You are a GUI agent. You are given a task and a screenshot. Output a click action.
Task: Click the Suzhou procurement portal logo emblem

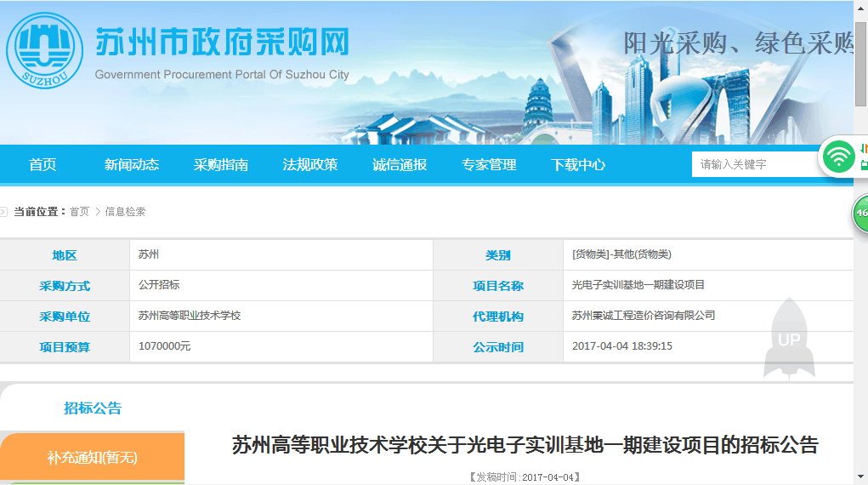pos(44,50)
